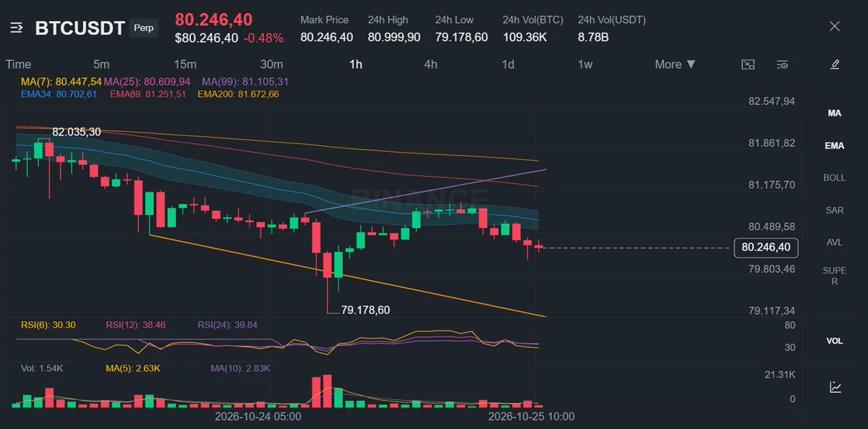868x429 pixels.
Task: Click the 24h High value 80.999,90
Action: click(x=394, y=37)
